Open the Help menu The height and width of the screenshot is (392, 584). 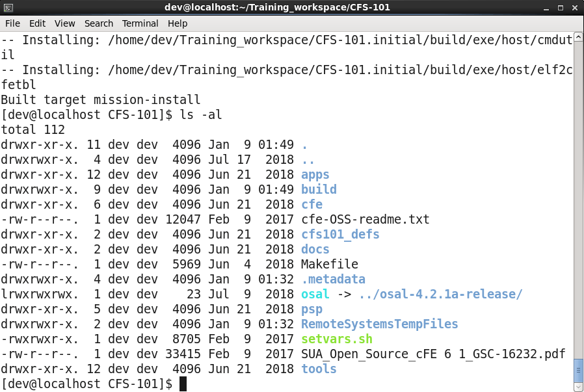pyautogui.click(x=178, y=23)
